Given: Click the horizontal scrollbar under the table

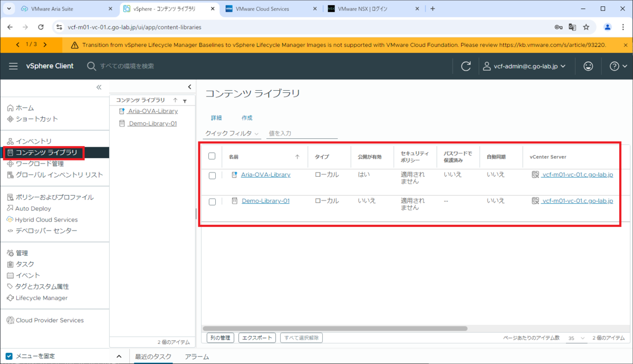Looking at the screenshot, I should [x=335, y=328].
